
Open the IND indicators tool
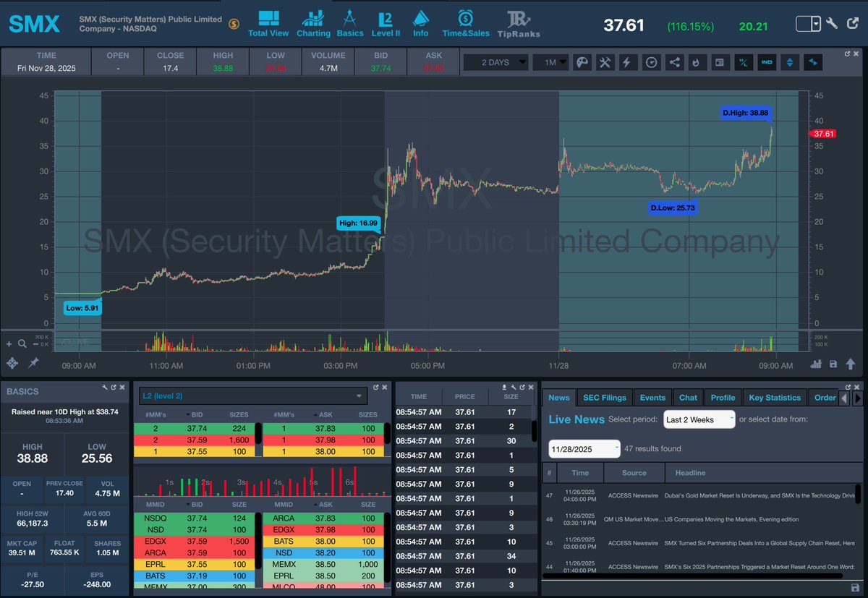click(767, 62)
